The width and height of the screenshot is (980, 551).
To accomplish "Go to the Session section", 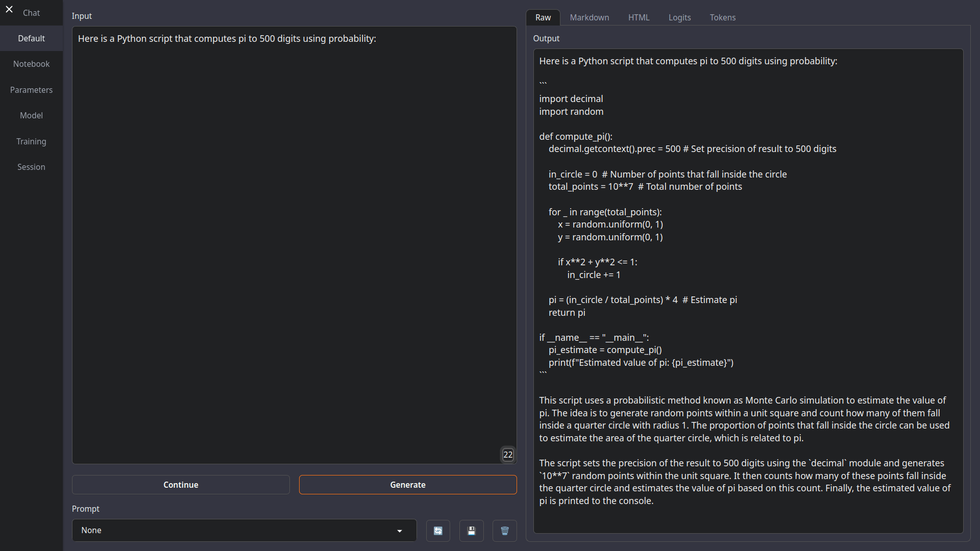I will 31,167.
